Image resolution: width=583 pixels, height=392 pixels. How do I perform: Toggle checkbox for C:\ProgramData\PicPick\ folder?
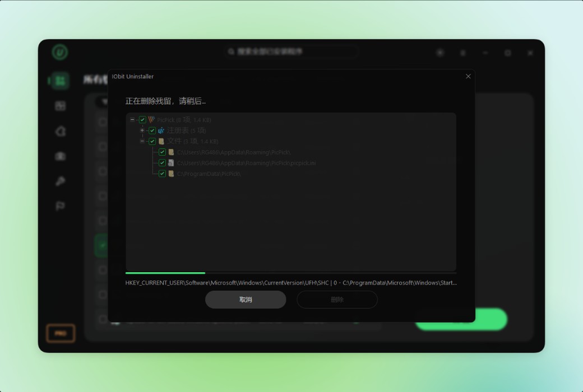click(162, 174)
